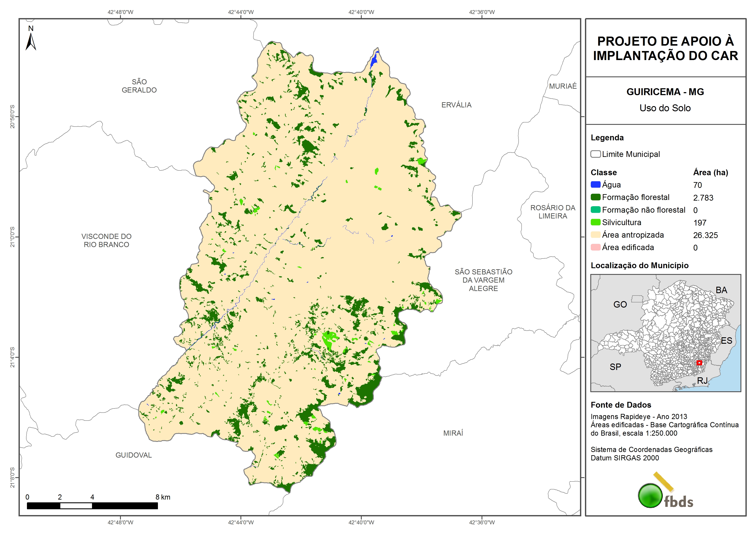Click the scale bar at bottom left
The width and height of the screenshot is (756, 534).
pyautogui.click(x=92, y=506)
